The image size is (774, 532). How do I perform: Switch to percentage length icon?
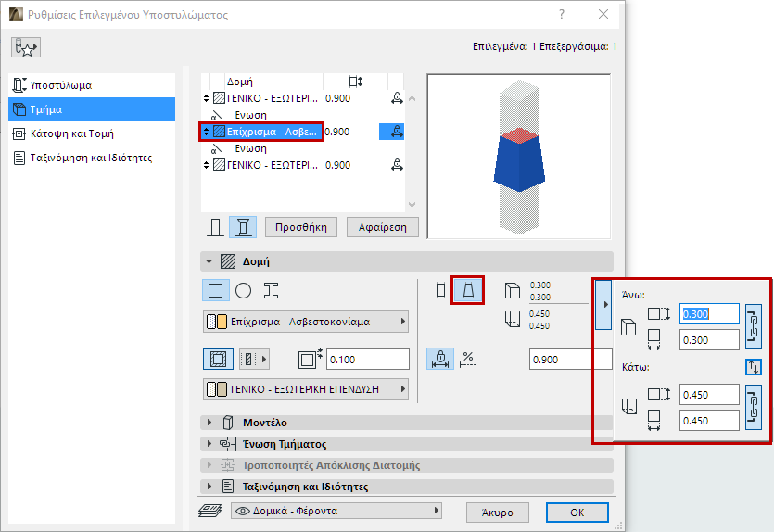468,359
